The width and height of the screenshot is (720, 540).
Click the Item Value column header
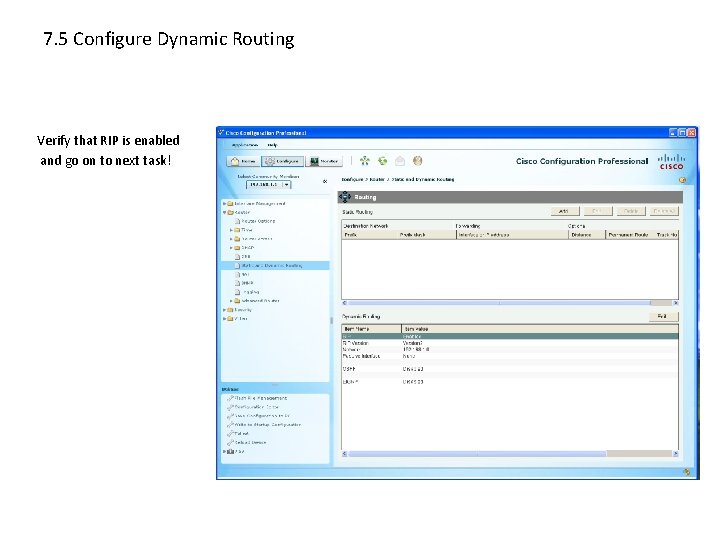click(x=540, y=329)
